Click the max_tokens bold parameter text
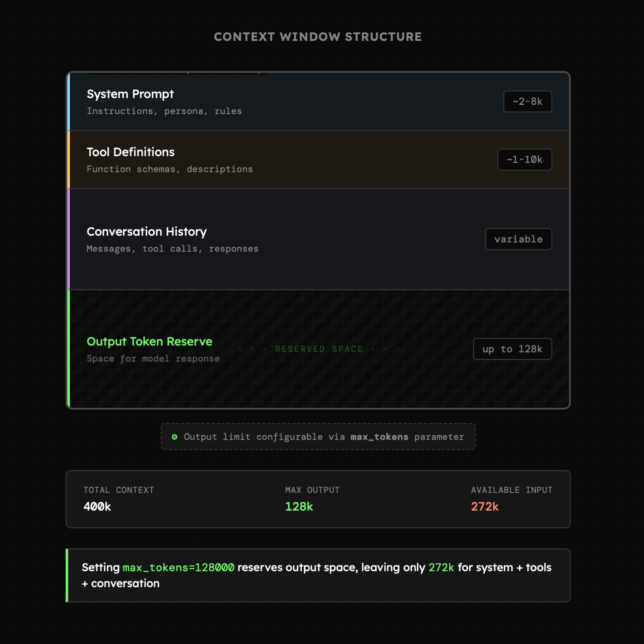Screen dimensions: 644x644 pos(379,437)
